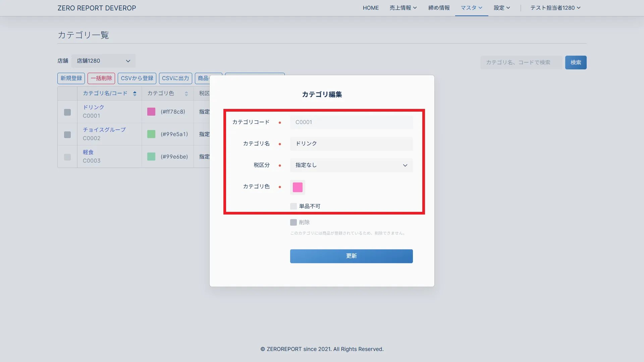Open the pink カテゴリ色 color picker
Image resolution: width=644 pixels, height=362 pixels.
[298, 187]
